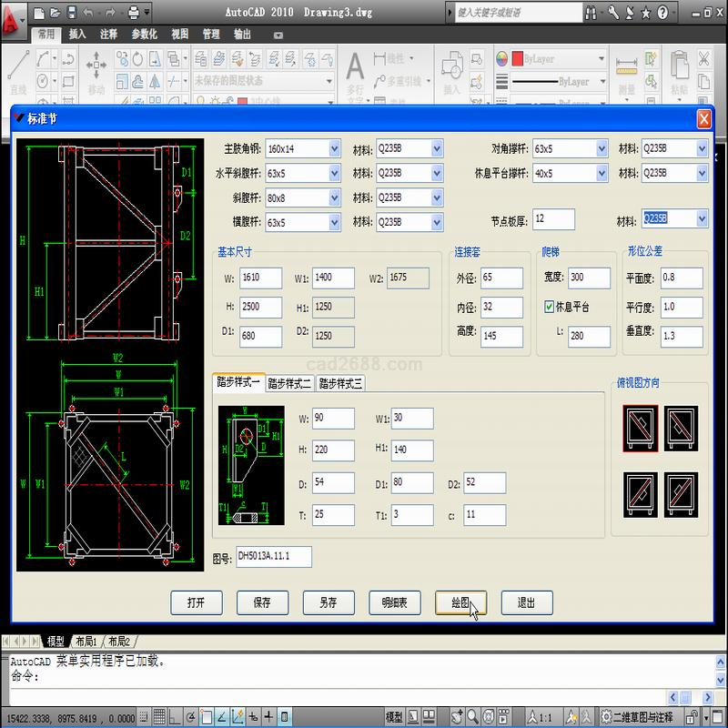Image resolution: width=728 pixels, height=728 pixels.
Task: Click the favorites star icon in title bar
Action: point(645,13)
